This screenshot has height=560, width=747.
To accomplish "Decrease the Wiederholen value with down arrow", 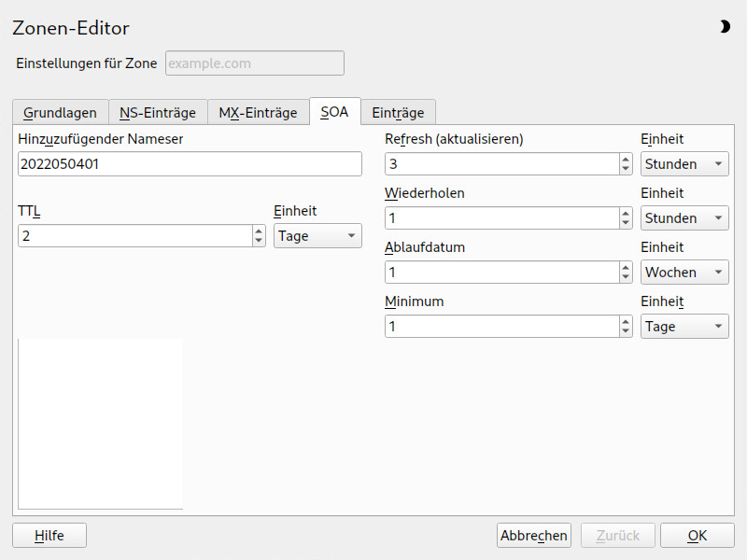I will (x=626, y=223).
